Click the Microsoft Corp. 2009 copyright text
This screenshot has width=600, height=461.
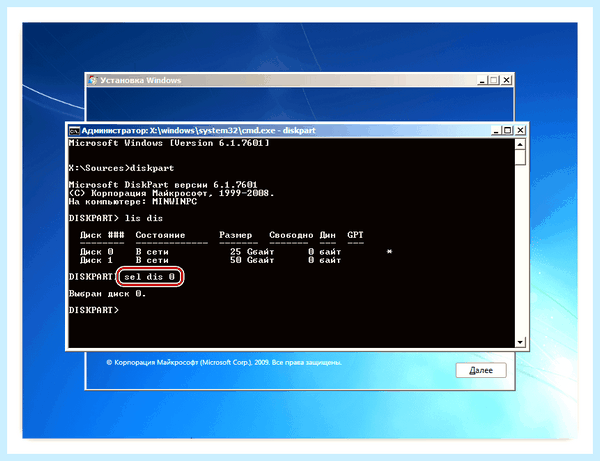(224, 362)
